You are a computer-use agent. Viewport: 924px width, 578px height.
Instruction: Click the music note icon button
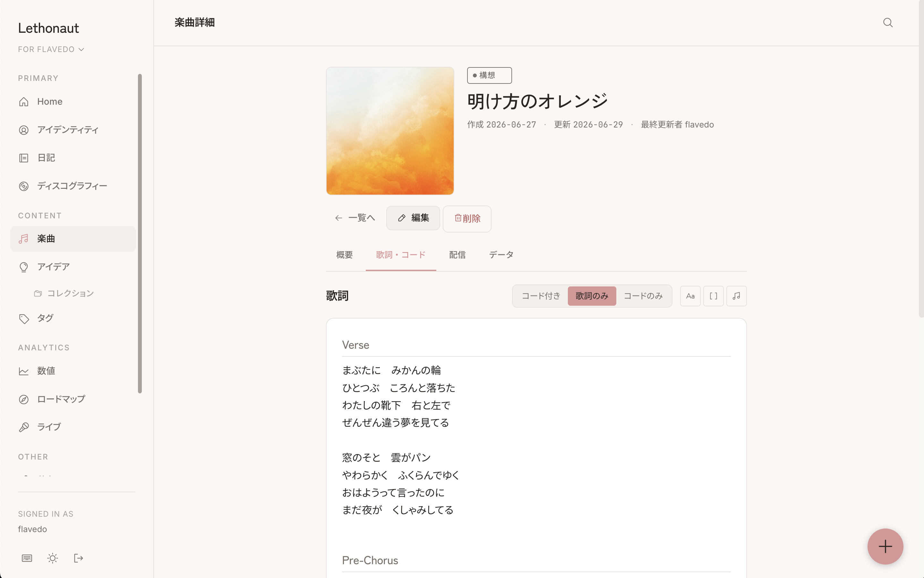(736, 296)
